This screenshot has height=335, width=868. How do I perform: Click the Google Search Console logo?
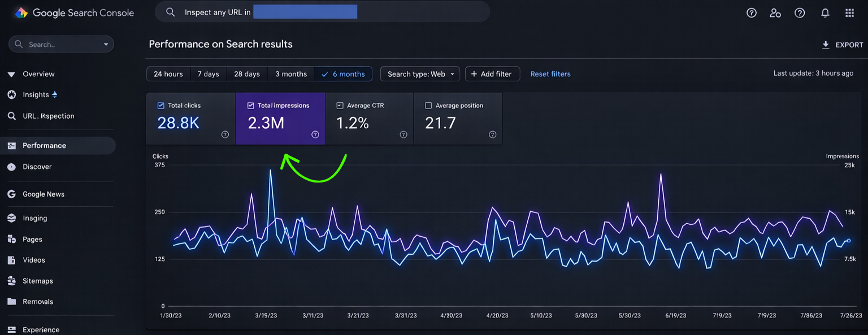click(21, 13)
